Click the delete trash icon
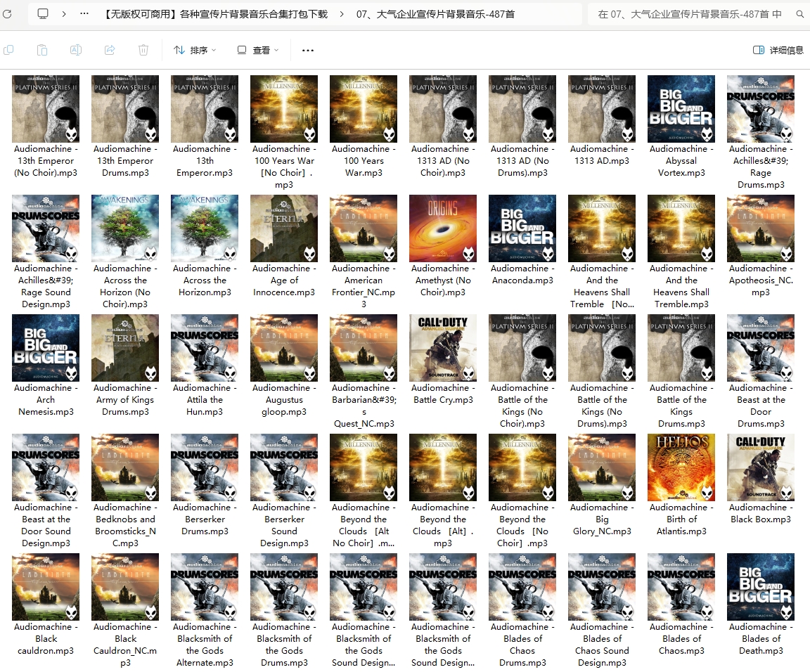 coord(143,50)
